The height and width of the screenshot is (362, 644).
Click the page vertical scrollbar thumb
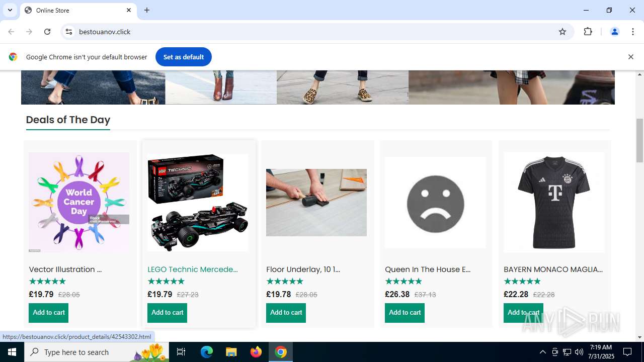[x=639, y=140]
